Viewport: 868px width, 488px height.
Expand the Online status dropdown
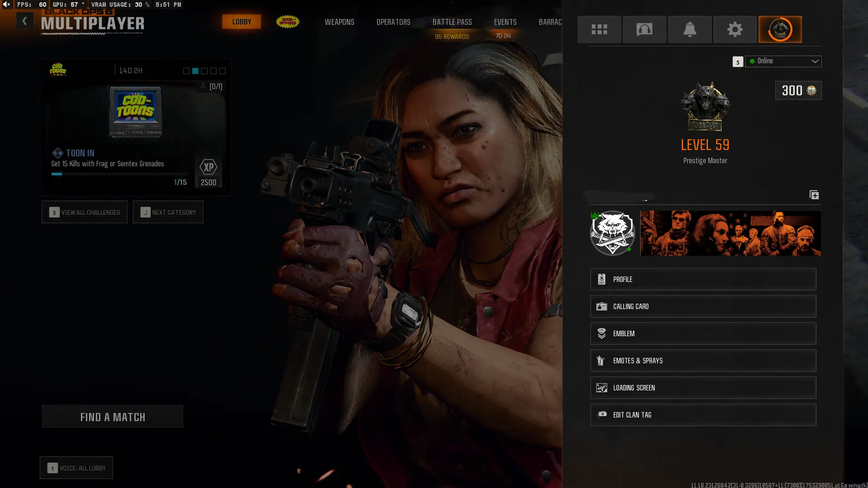tap(783, 61)
